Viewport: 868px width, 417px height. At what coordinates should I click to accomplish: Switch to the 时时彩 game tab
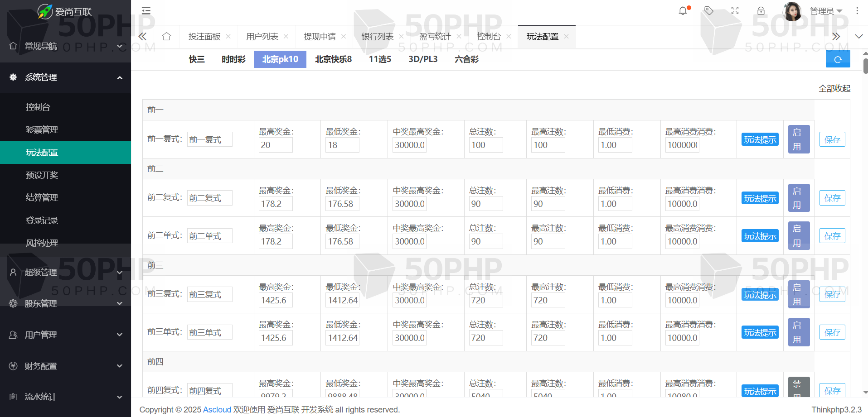pyautogui.click(x=233, y=59)
